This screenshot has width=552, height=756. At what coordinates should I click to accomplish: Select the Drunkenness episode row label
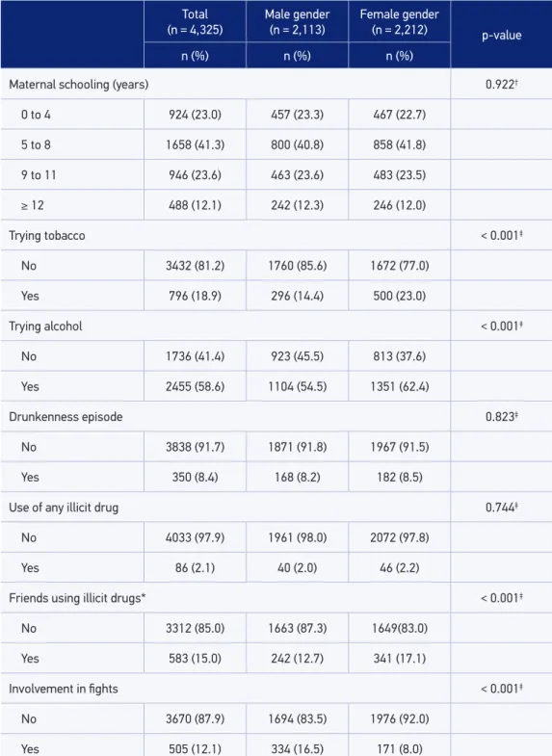pos(66,417)
